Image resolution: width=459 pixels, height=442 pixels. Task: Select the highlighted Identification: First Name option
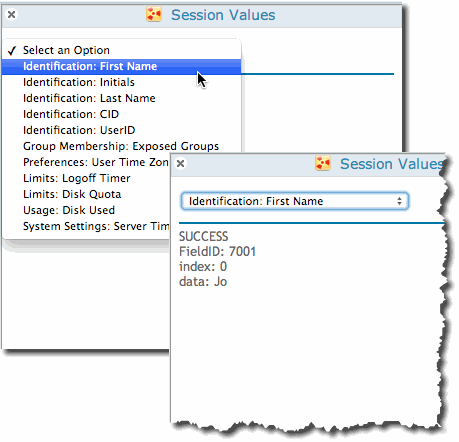click(121, 66)
